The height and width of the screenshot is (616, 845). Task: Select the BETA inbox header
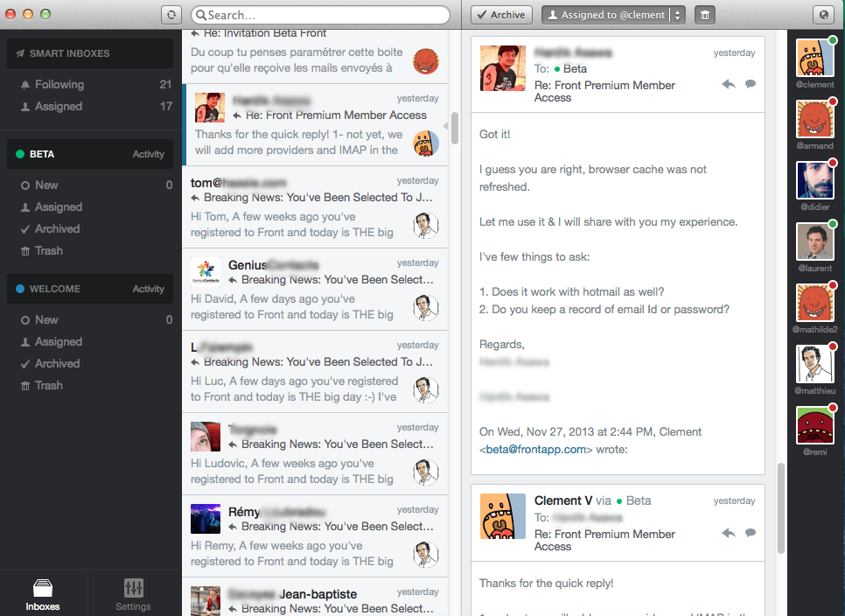tap(90, 154)
